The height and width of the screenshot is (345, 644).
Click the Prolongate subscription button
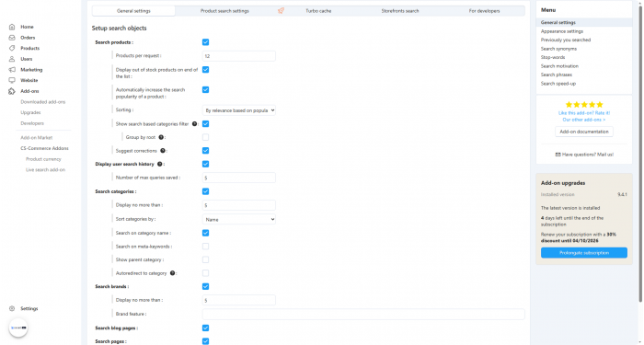pyautogui.click(x=584, y=253)
